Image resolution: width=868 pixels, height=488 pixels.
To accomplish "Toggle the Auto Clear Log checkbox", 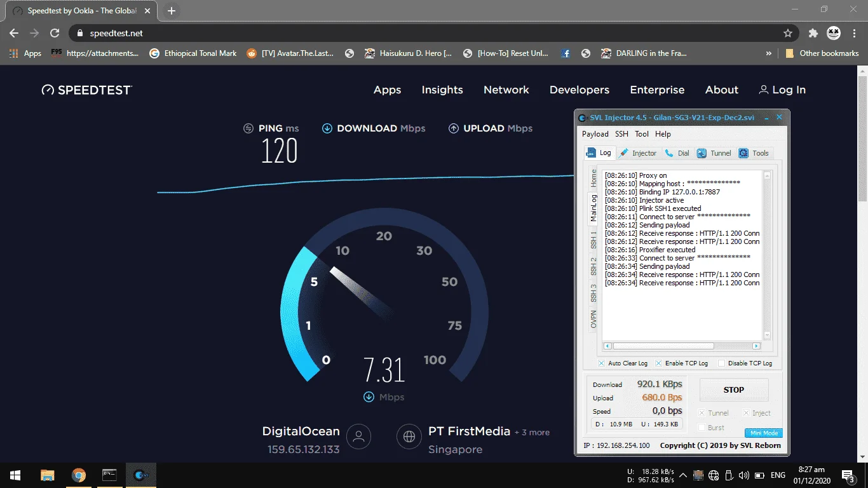I will [x=602, y=363].
